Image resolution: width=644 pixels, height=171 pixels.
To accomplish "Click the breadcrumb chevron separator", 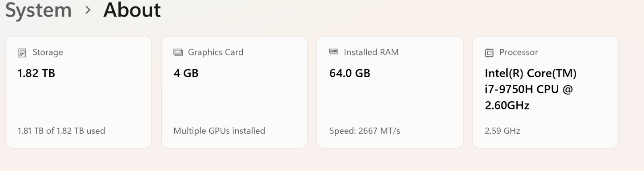I will click(88, 10).
